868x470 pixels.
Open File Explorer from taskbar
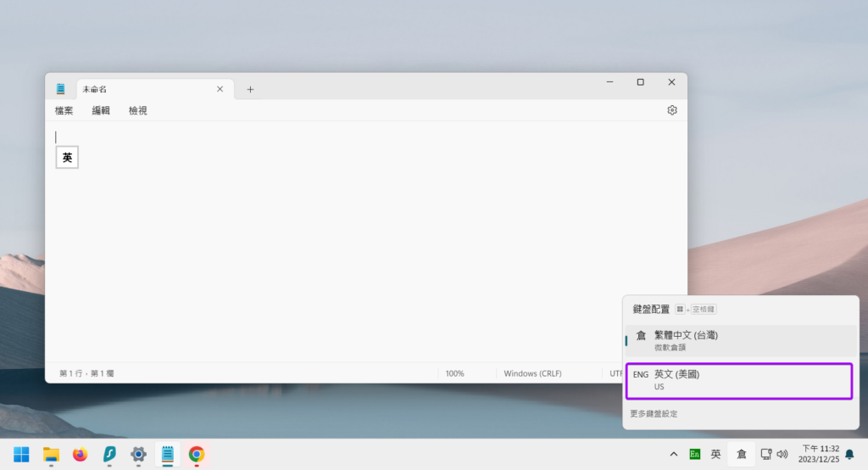pos(51,455)
